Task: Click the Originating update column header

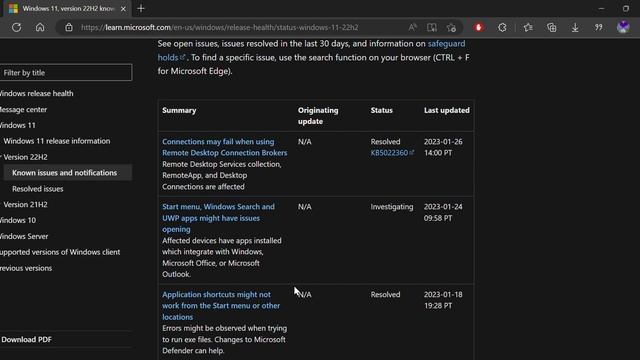Action: 318,116
